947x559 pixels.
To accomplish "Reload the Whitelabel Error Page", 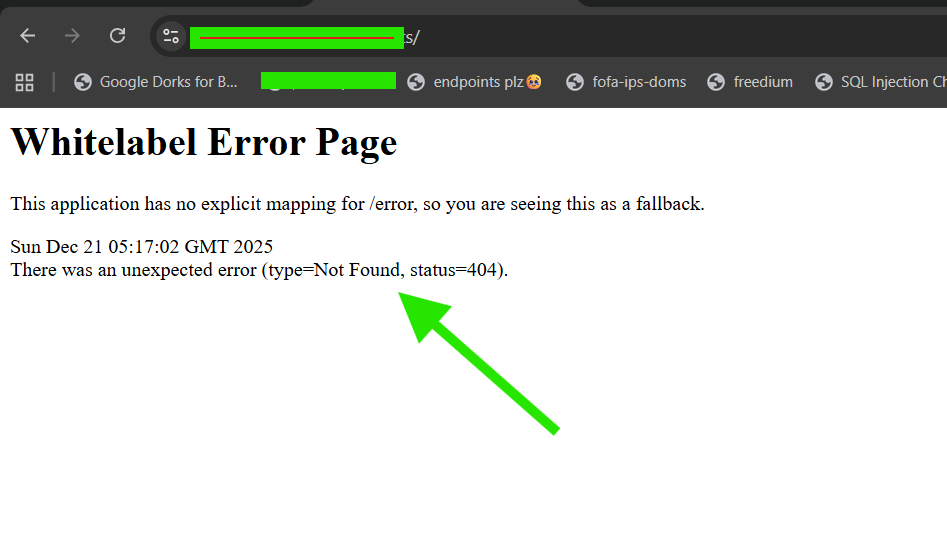I will (x=118, y=36).
